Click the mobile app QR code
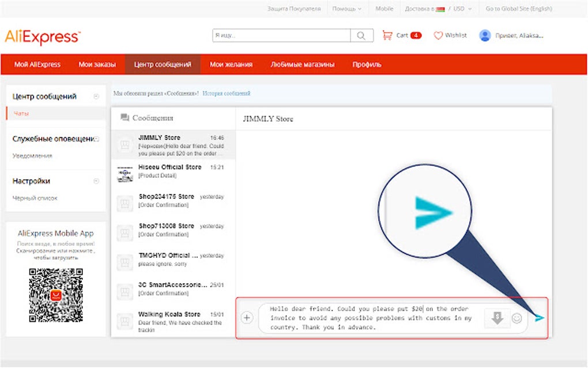The image size is (588, 368). pos(56,295)
